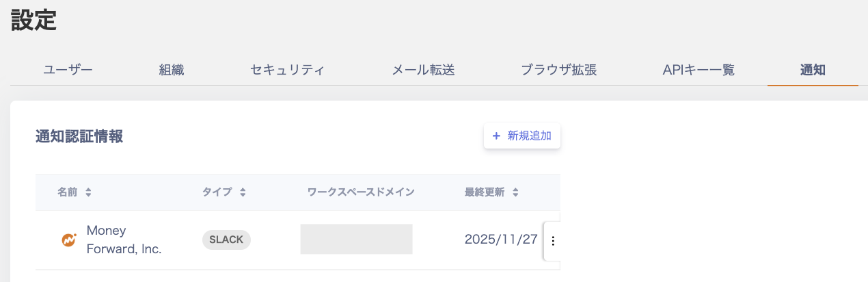Select the 通知 tab
The width and height of the screenshot is (868, 282).
(813, 70)
